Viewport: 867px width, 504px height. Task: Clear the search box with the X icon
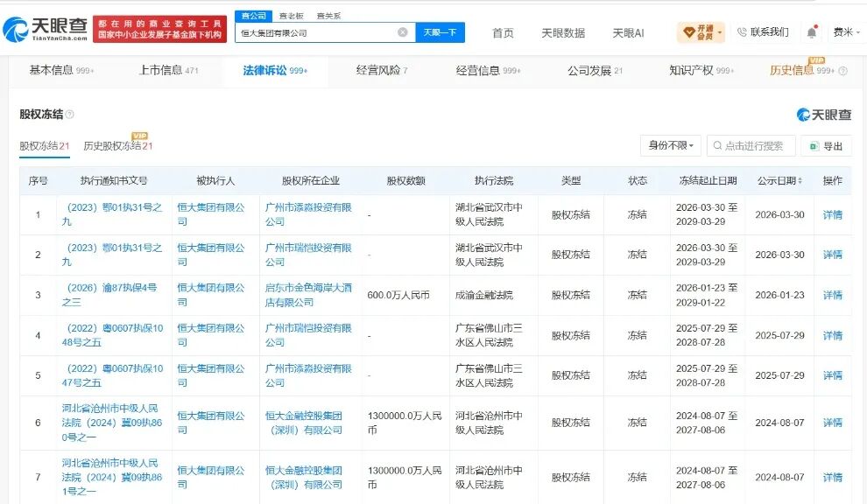pyautogui.click(x=403, y=32)
